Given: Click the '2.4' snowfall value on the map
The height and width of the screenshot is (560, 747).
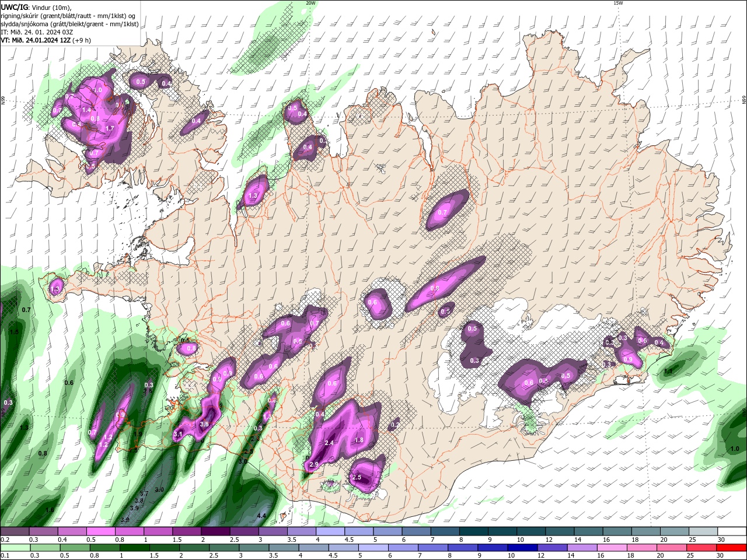Looking at the screenshot, I should tap(329, 443).
